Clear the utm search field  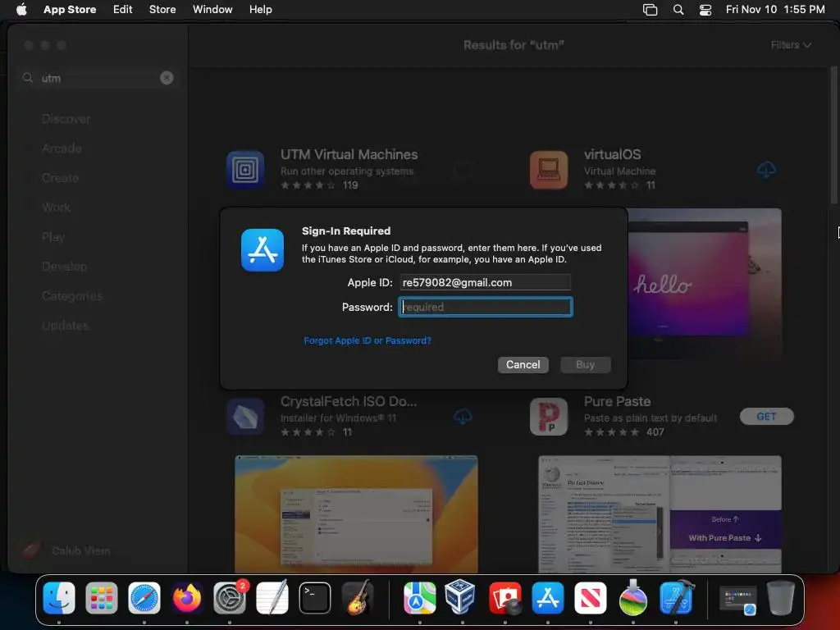pyautogui.click(x=167, y=78)
